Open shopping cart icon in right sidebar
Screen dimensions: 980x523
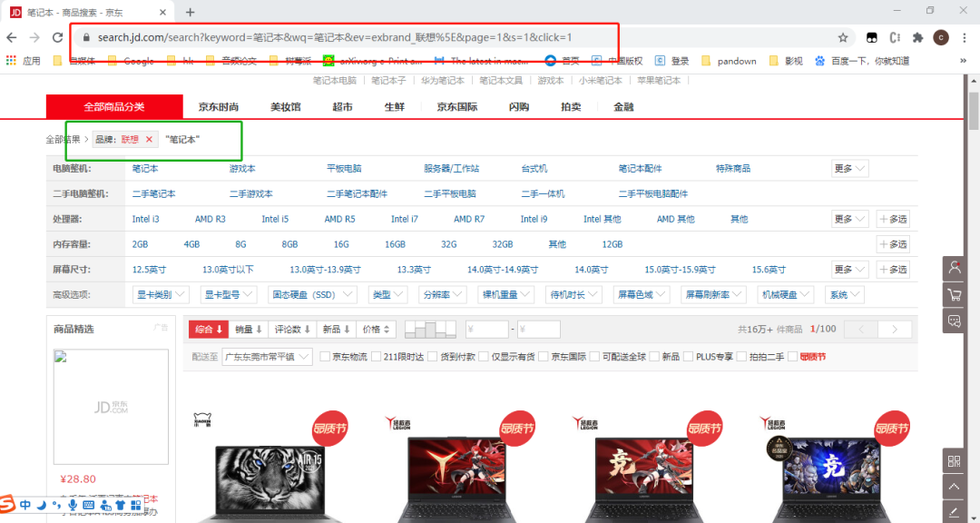tap(955, 294)
